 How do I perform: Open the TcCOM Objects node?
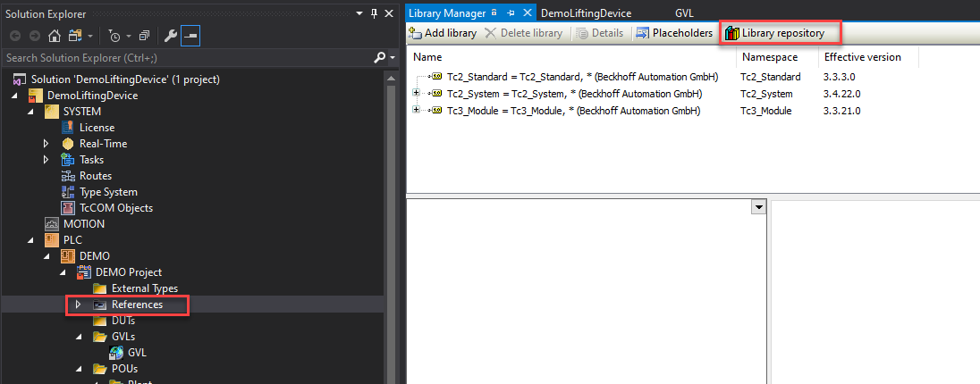115,208
